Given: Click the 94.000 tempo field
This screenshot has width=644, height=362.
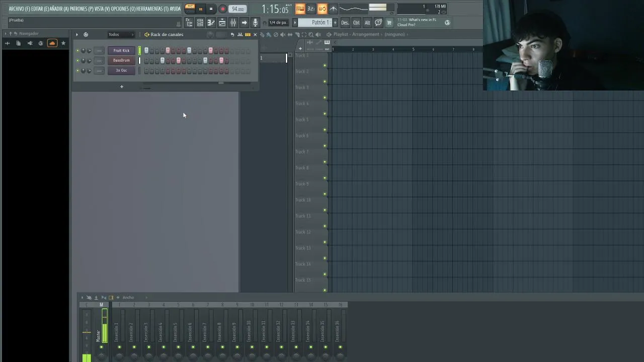Looking at the screenshot, I should (x=237, y=9).
